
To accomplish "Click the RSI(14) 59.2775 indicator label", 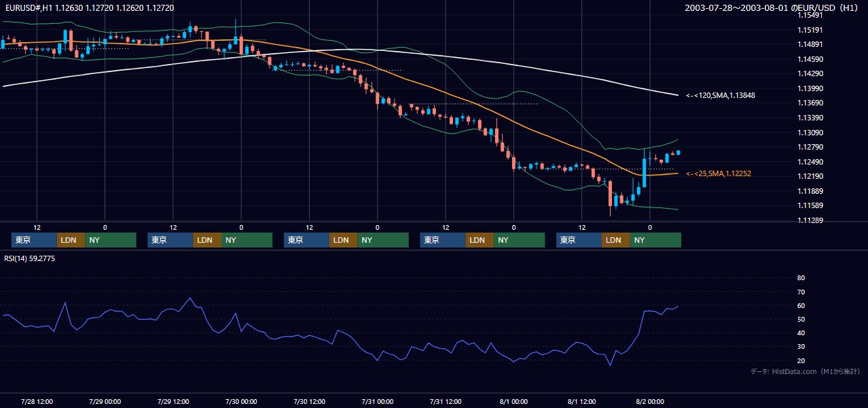I will (x=30, y=258).
